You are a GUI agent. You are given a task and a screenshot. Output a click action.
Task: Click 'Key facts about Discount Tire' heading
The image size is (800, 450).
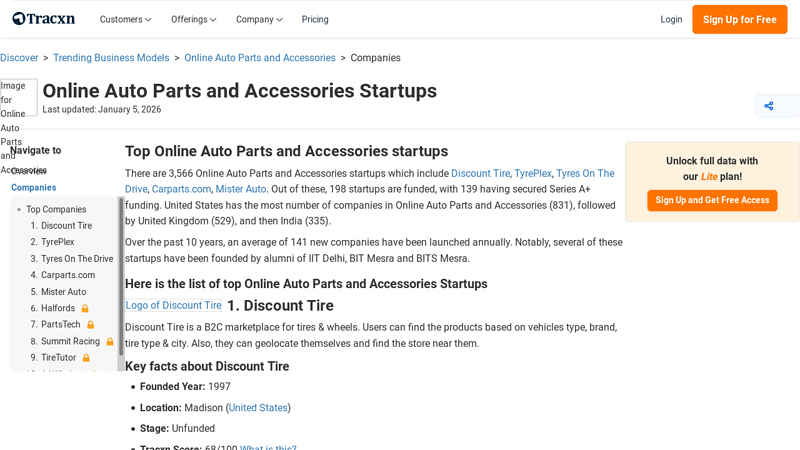pos(207,366)
